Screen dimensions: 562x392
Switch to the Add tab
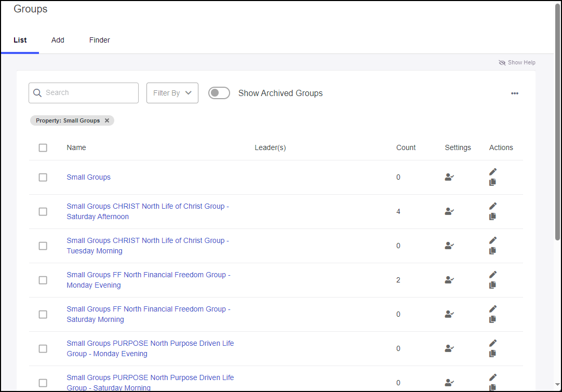(x=58, y=40)
